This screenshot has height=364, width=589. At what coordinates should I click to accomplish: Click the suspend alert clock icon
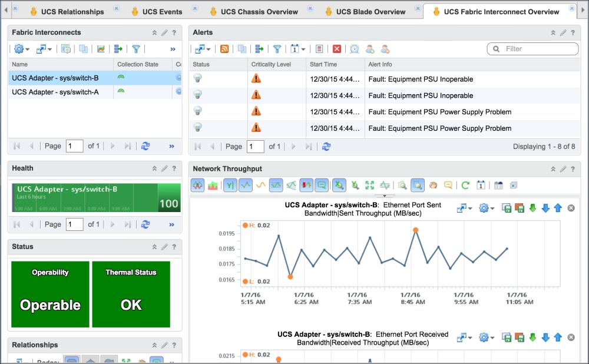click(355, 49)
